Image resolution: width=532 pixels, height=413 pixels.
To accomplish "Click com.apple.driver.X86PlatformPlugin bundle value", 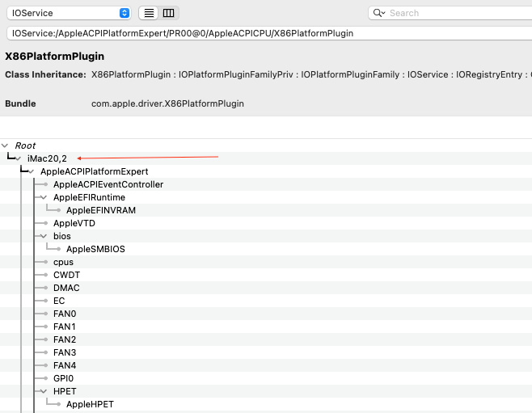I will click(167, 103).
